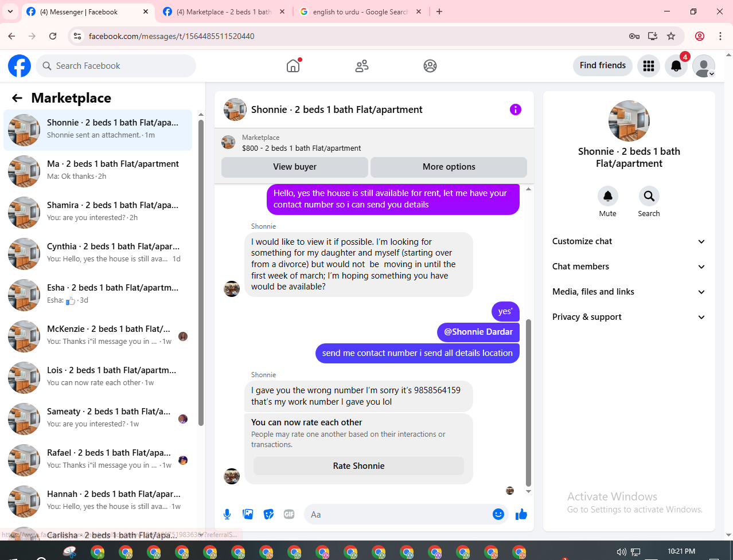Click the Find friends button
733x560 pixels.
tap(603, 65)
